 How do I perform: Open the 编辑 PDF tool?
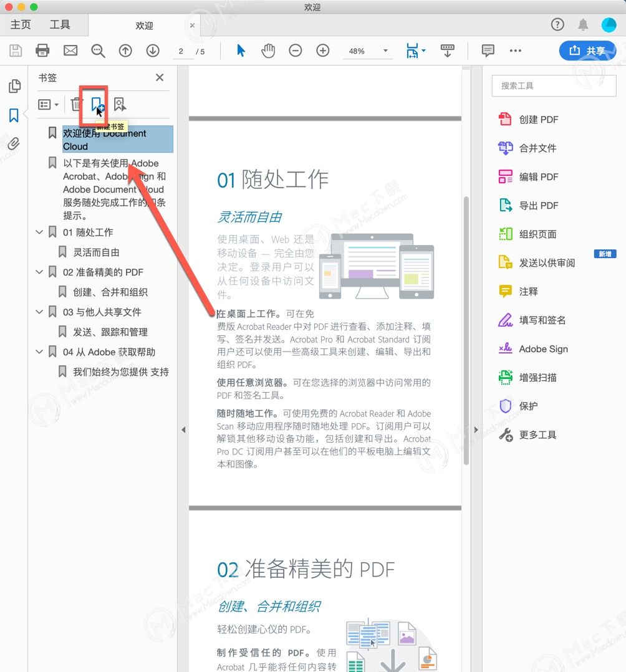coord(529,176)
